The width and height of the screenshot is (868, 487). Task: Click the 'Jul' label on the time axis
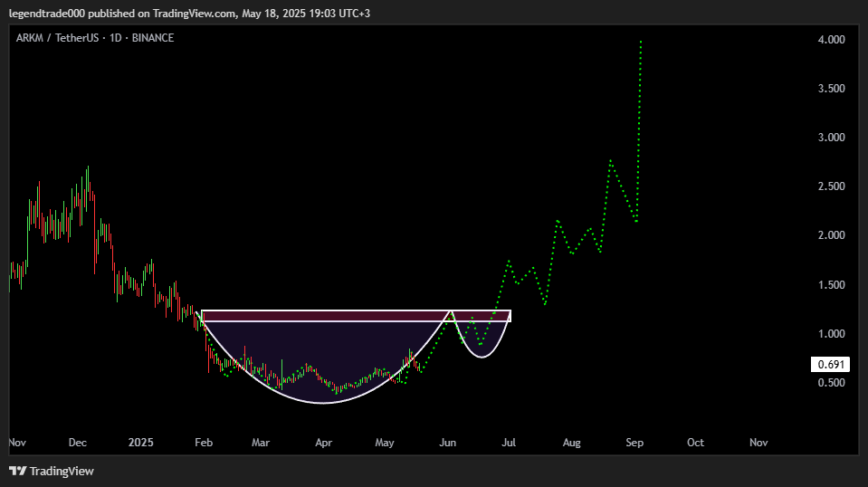pyautogui.click(x=509, y=442)
